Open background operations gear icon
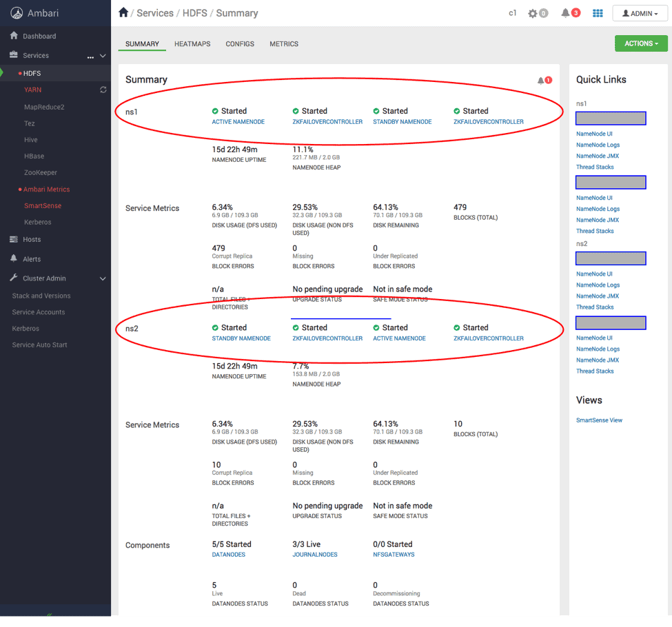672x627 pixels. (533, 13)
